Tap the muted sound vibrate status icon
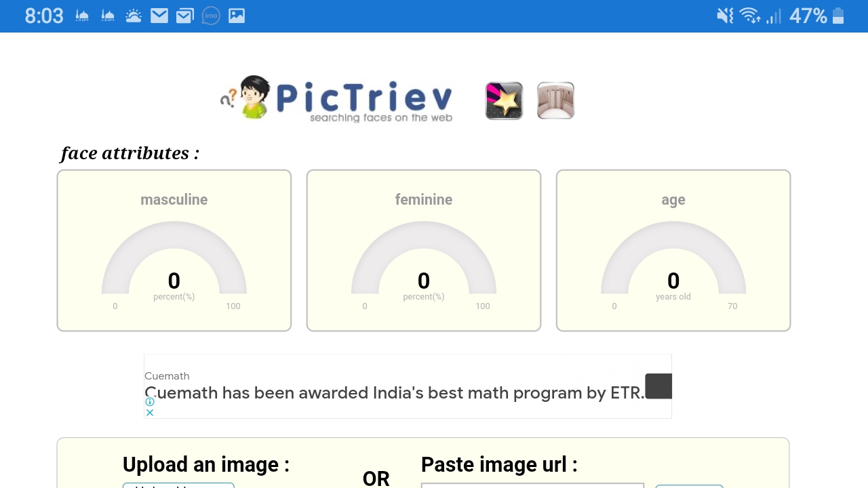Viewport: 868px width, 488px height. (725, 16)
